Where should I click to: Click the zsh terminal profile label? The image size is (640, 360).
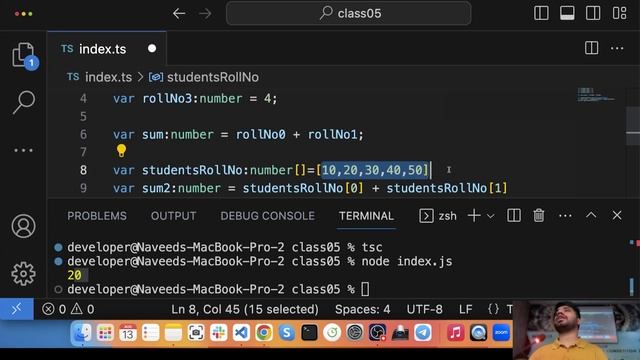click(x=447, y=216)
